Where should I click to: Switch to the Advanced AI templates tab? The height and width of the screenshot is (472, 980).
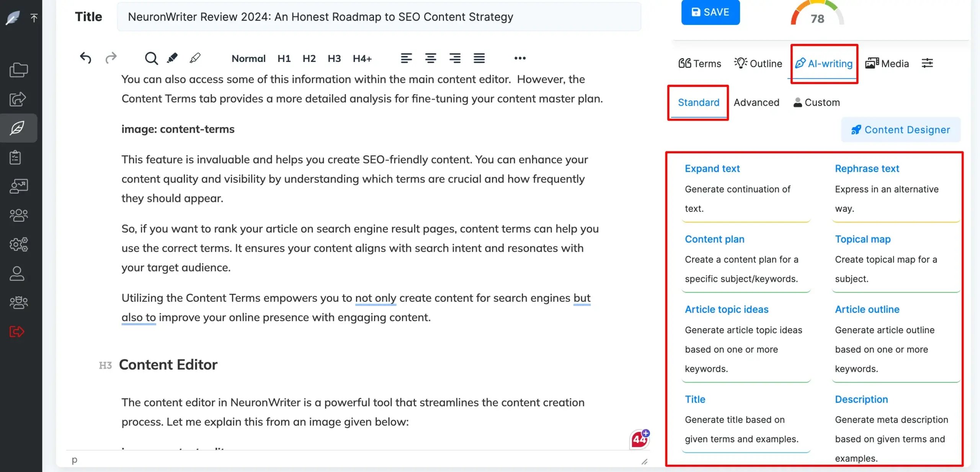pos(756,103)
